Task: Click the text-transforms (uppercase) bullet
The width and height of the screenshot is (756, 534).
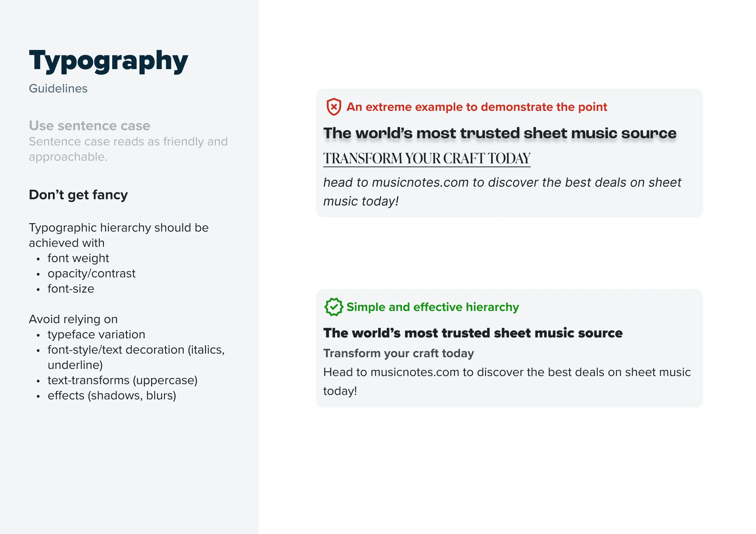Action: tap(122, 380)
